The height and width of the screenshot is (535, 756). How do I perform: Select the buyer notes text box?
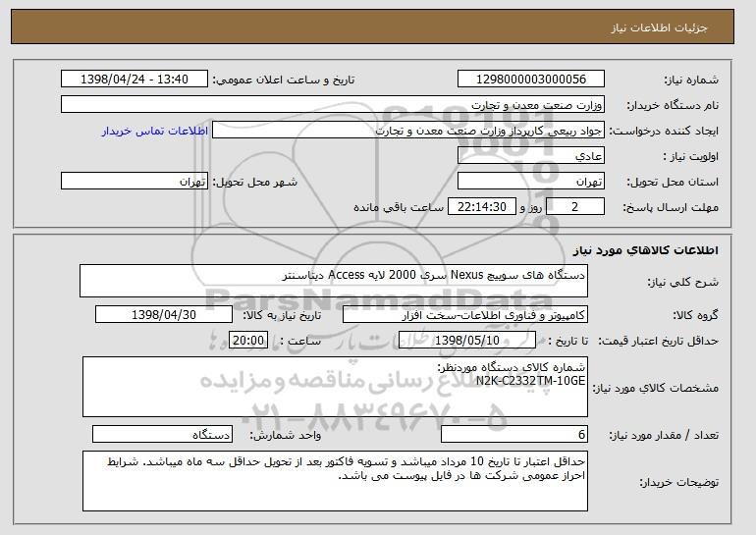coord(335,481)
